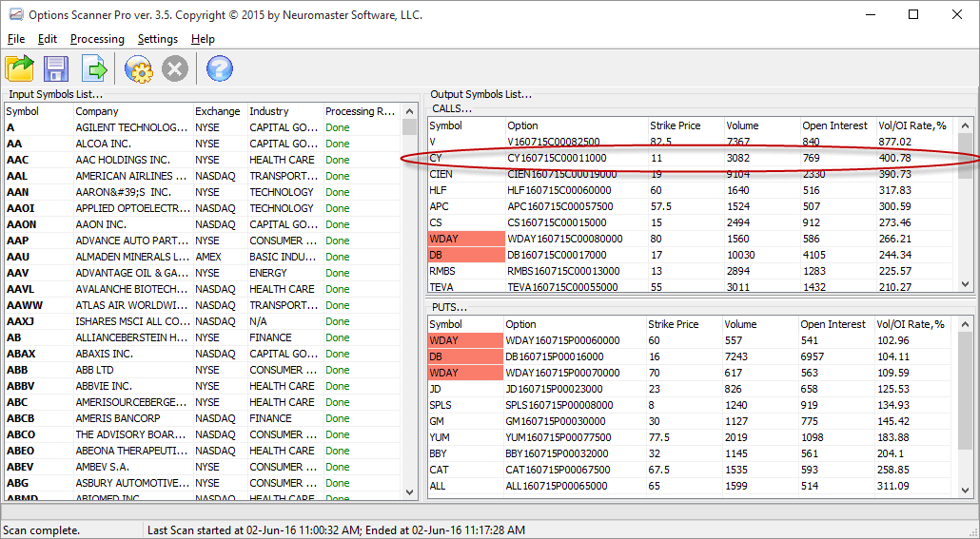Save results with the floppy disk icon
Image resolution: width=980 pixels, height=539 pixels.
[x=55, y=68]
